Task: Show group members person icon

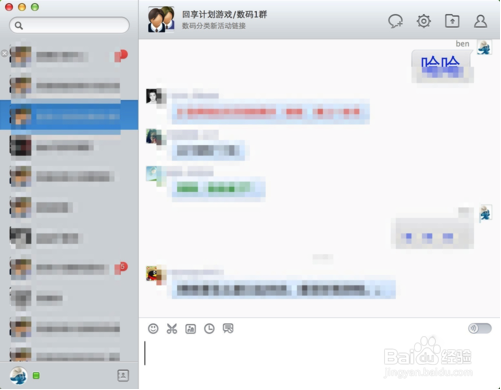Action: point(480,21)
